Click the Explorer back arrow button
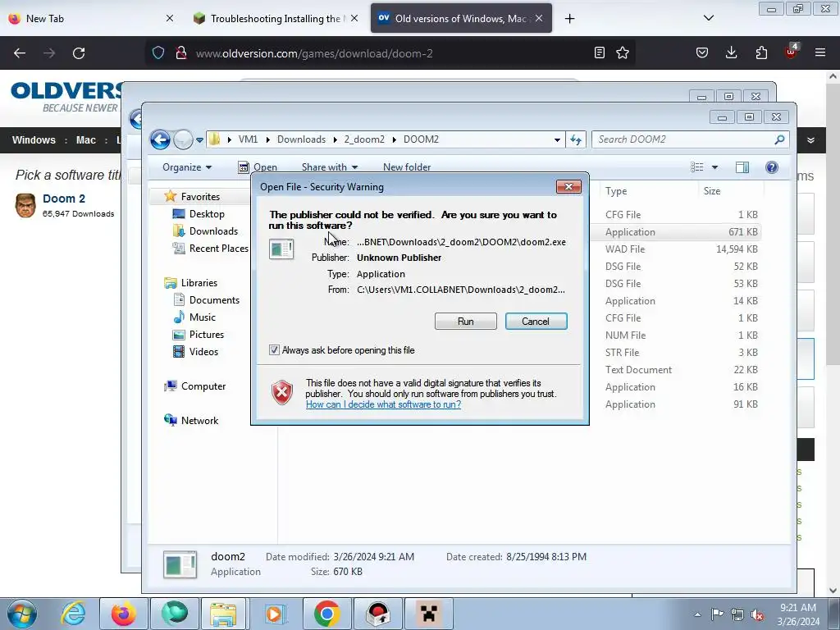Viewport: 840px width, 630px height. click(x=160, y=139)
